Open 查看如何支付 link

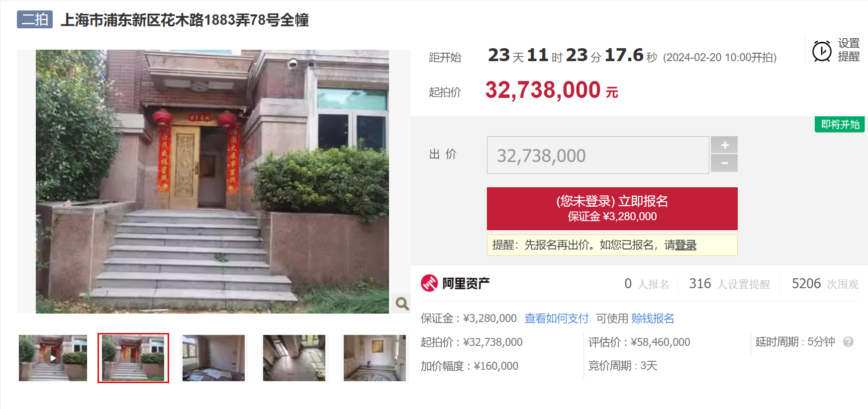[x=556, y=318]
